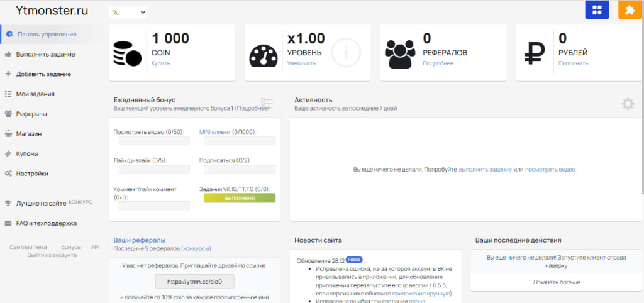This screenshot has width=644, height=303.
Task: Open Рефералы in sidebar
Action: 31,114
